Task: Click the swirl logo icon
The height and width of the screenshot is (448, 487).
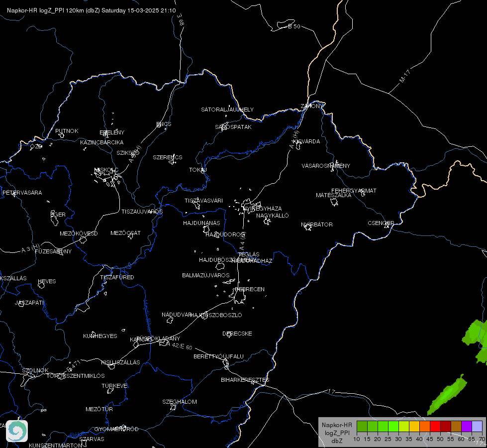Action: 17,431
